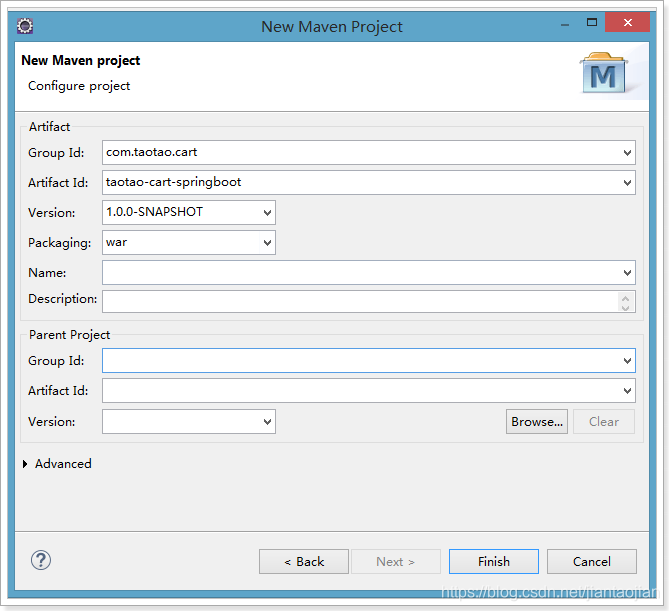Click the Next > button

396,562
